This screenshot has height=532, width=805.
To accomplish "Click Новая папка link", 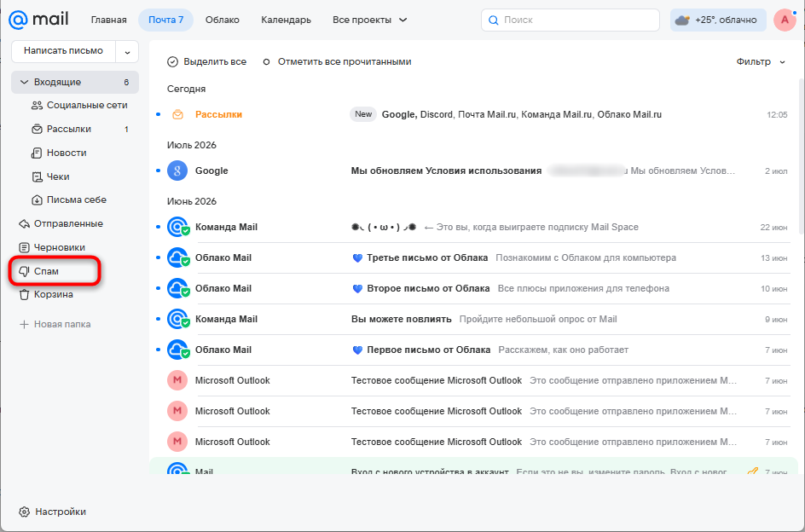I will coord(62,325).
